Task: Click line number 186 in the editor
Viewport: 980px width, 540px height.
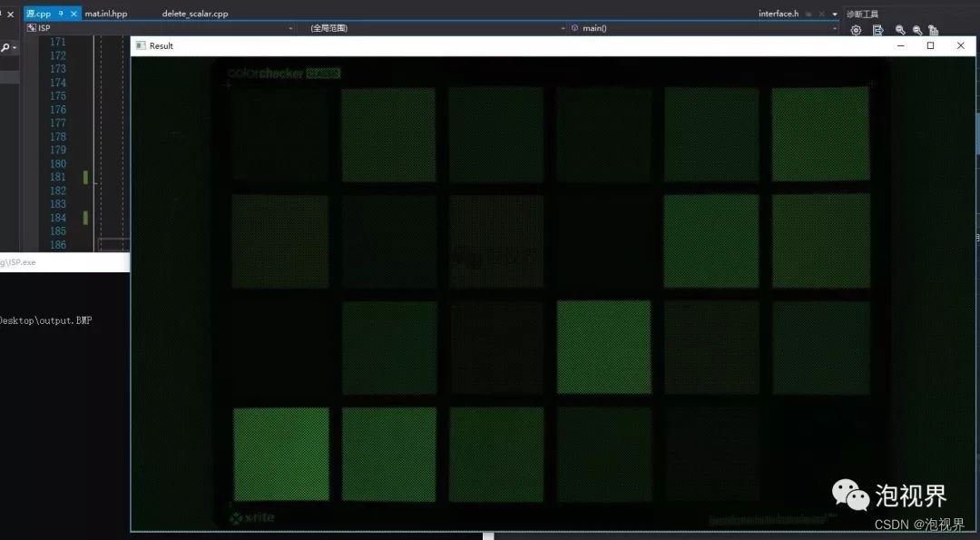Action: click(x=58, y=245)
